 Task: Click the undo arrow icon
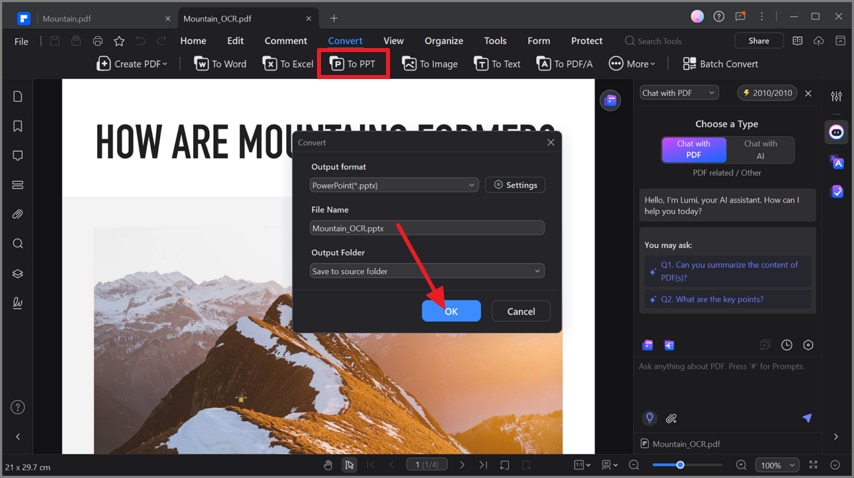click(141, 41)
